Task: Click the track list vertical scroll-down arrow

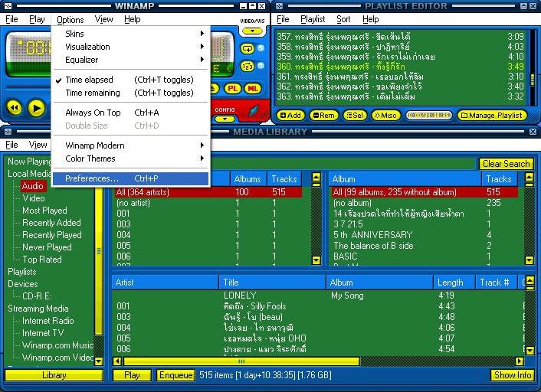Action: (x=530, y=351)
